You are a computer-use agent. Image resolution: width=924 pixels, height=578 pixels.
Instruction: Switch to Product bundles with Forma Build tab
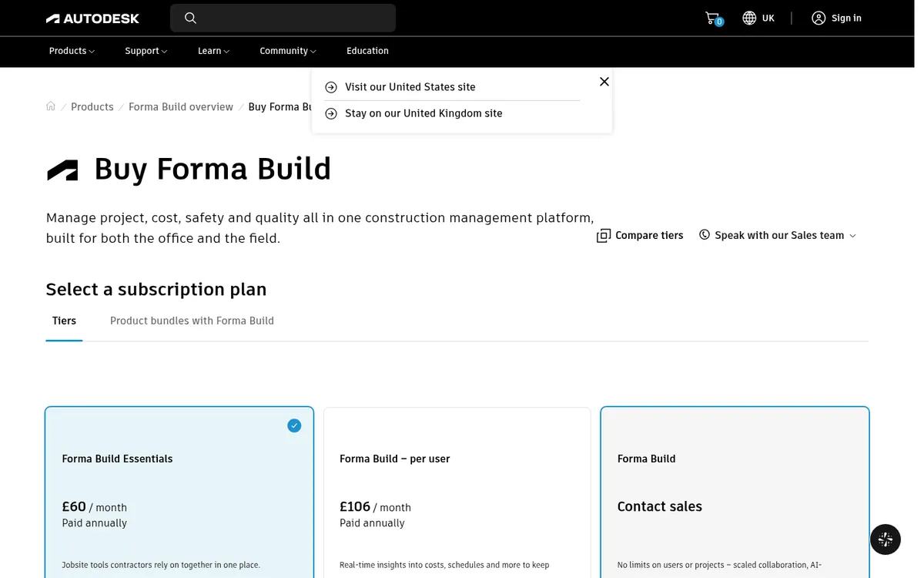192,321
